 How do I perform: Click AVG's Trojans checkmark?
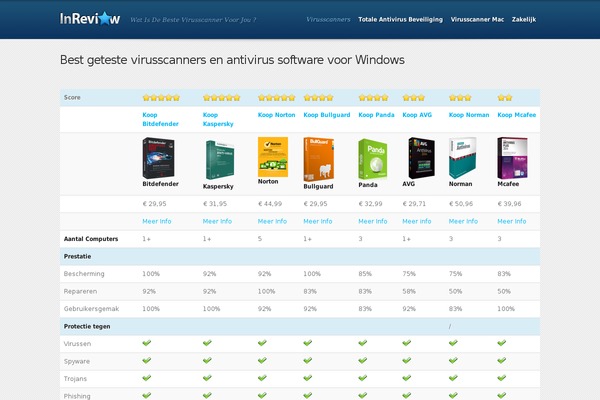(x=407, y=378)
